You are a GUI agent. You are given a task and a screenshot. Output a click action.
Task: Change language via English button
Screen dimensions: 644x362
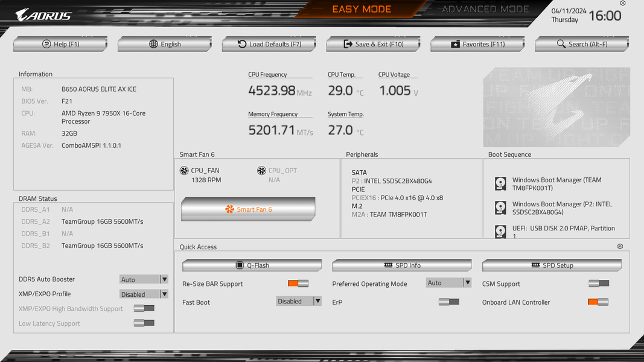[x=165, y=44]
